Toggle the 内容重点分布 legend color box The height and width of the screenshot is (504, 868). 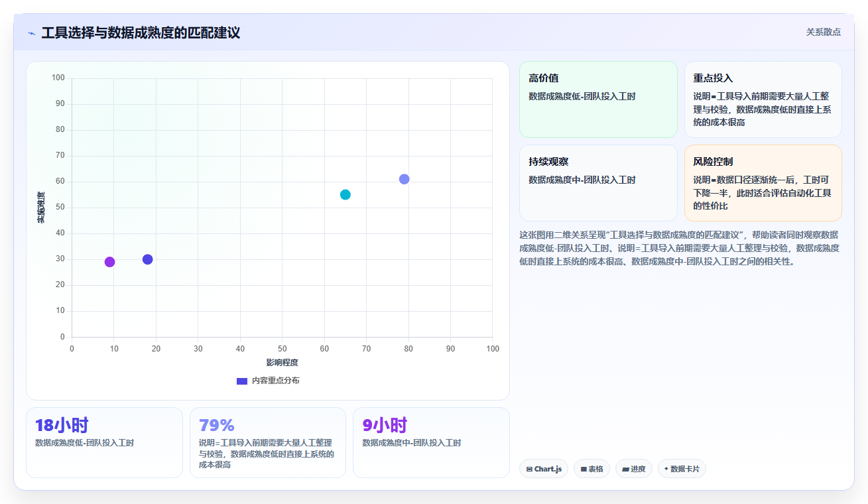tap(242, 381)
